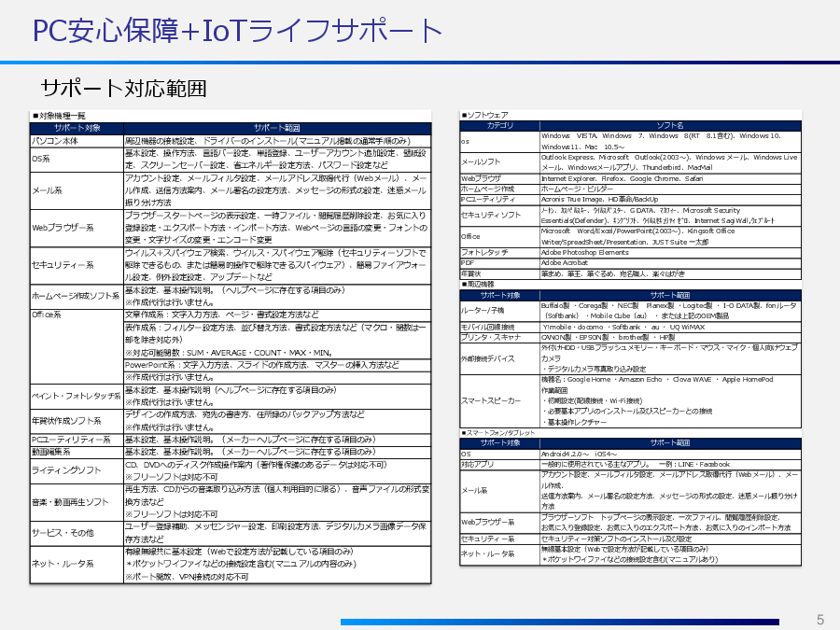Select the "カテゴリ" column header
The height and width of the screenshot is (630, 840).
(500, 125)
